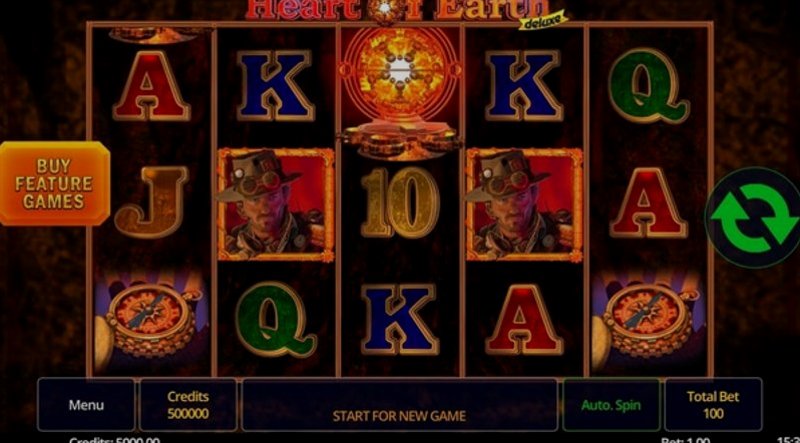
Task: Open the Total Bet 100 panel
Action: 713,405
